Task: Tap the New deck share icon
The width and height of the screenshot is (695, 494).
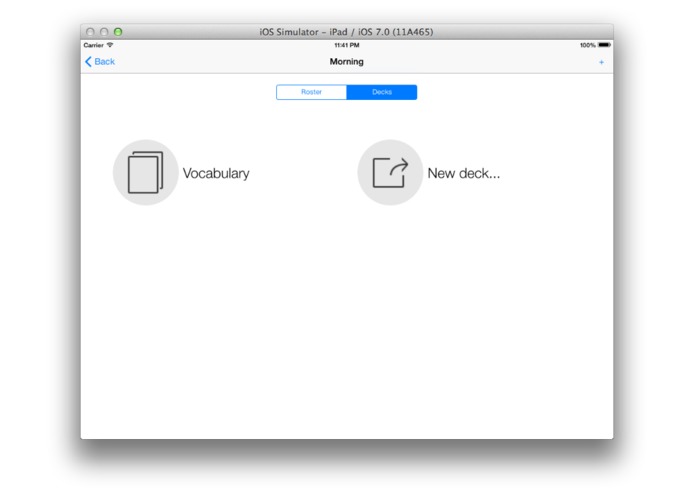Action: [390, 172]
